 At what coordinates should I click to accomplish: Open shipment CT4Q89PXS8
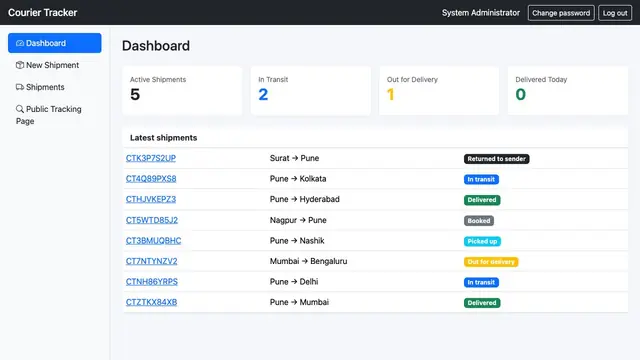click(x=151, y=179)
